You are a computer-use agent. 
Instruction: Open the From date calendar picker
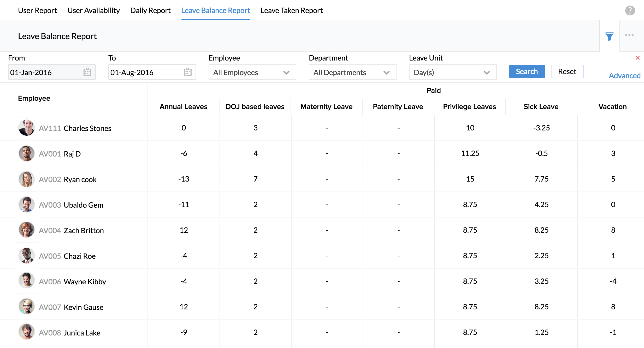tap(87, 72)
